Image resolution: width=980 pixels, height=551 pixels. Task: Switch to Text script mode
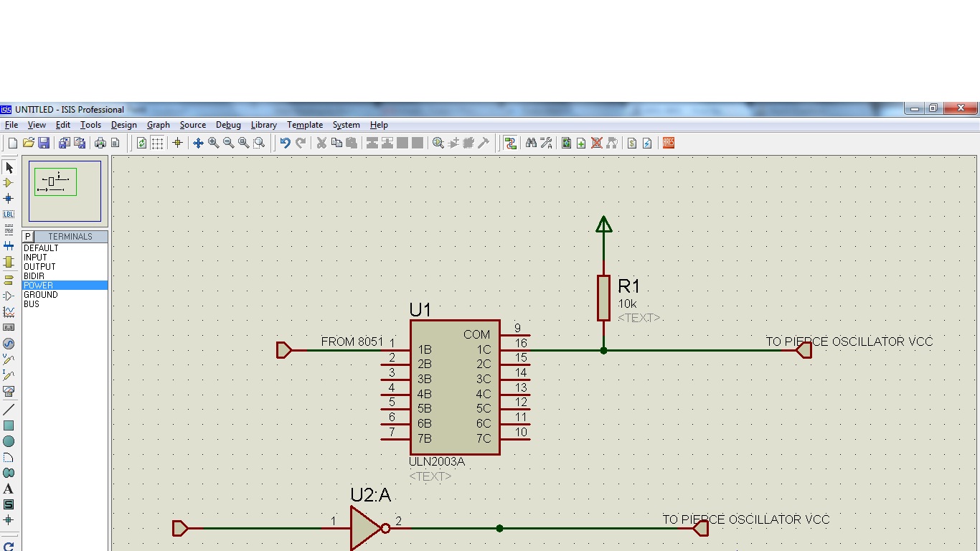tap(9, 230)
